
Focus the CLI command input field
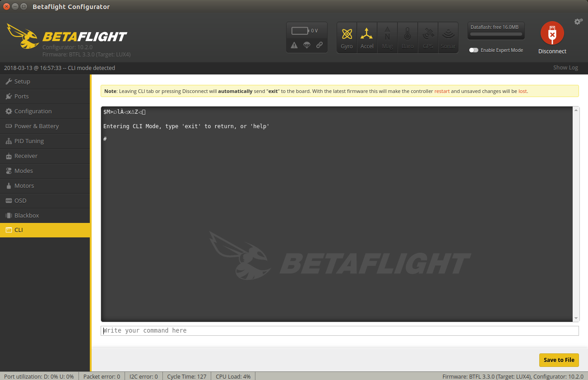[x=339, y=331]
